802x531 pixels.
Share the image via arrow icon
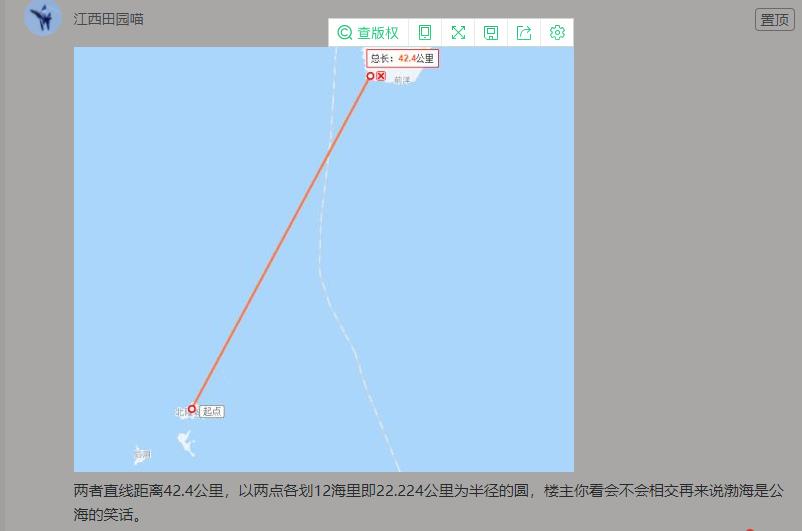point(524,33)
